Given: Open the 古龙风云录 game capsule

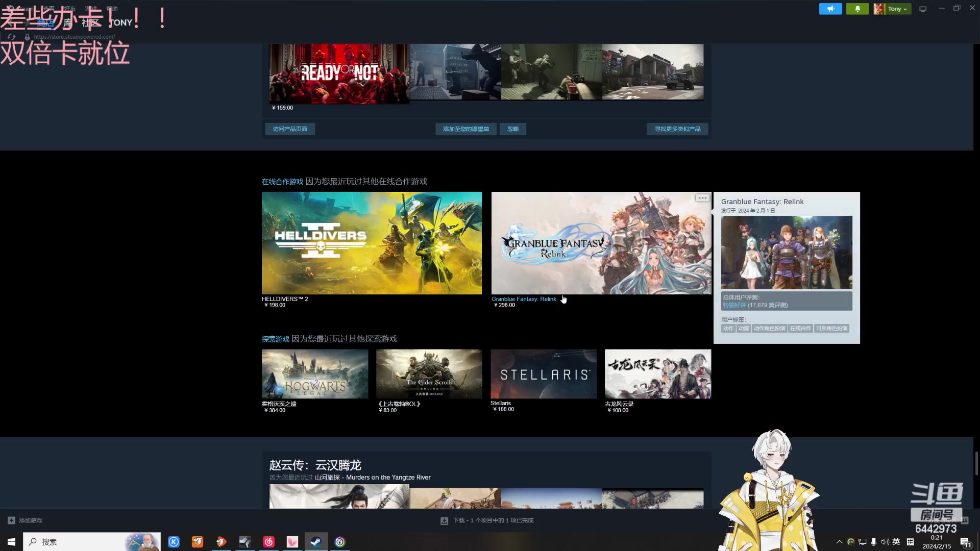Looking at the screenshot, I should pos(658,374).
